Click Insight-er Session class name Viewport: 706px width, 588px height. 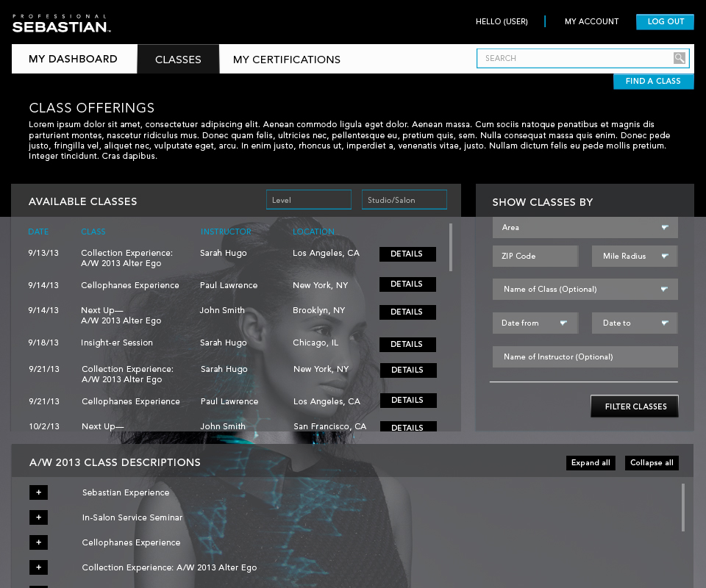(x=117, y=343)
